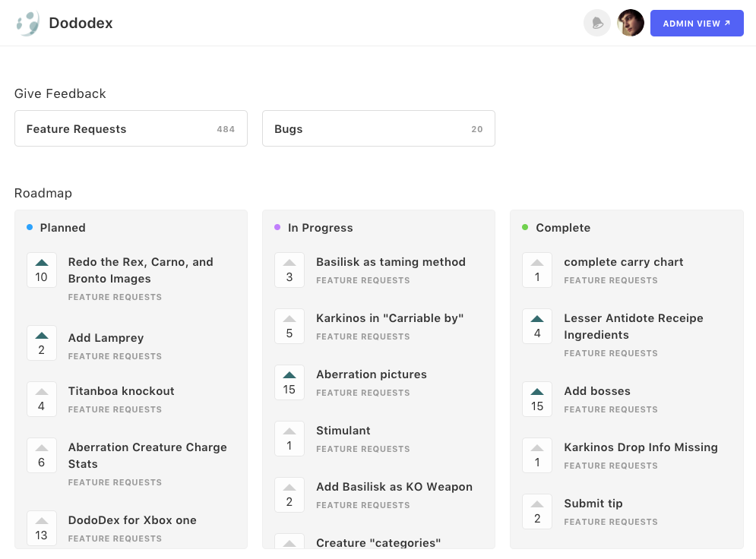756x559 pixels.
Task: Upvote Karkinos Drop Info Missing
Action: pyautogui.click(x=537, y=456)
